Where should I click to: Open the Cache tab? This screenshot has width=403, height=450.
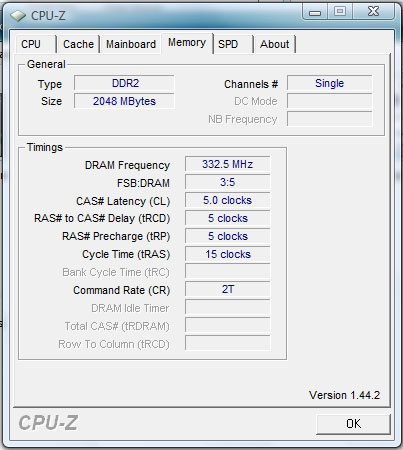click(x=78, y=44)
